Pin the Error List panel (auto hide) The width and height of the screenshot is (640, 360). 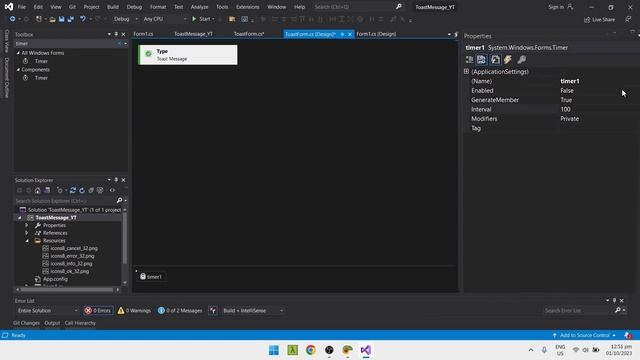coord(614,300)
